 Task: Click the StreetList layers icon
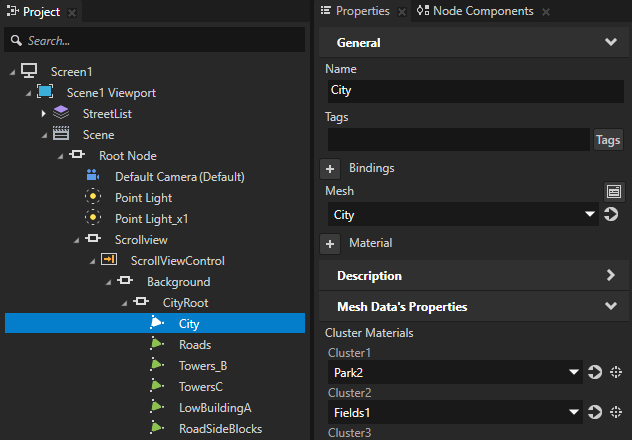[61, 113]
